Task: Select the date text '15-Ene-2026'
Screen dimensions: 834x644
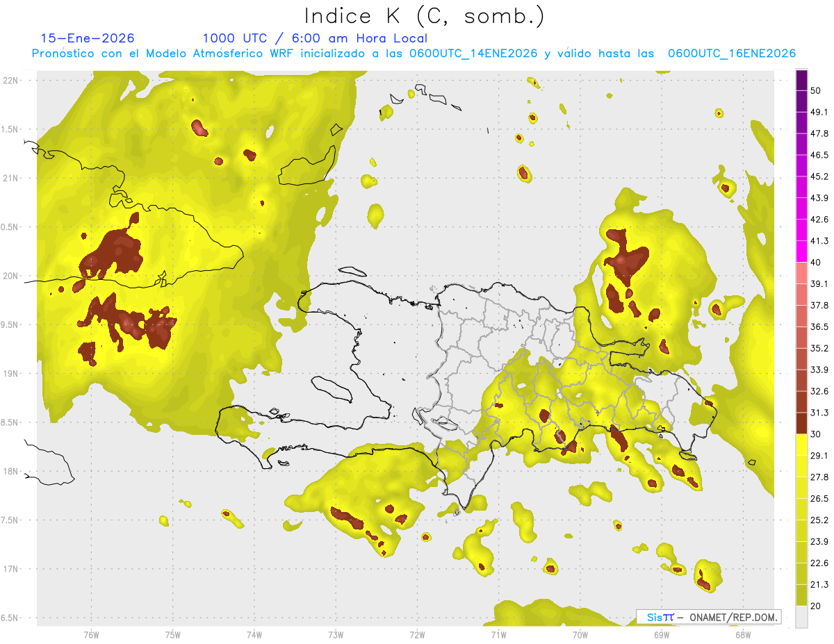Action: pyautogui.click(x=88, y=38)
